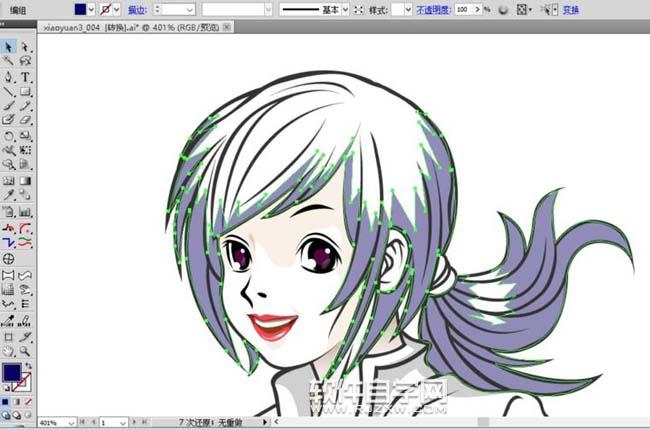Select the Shape Builder tool
This screenshot has height=430, width=650.
click(x=8, y=165)
